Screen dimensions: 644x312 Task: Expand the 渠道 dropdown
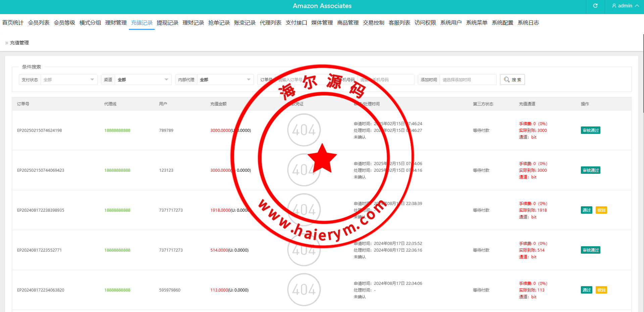[x=143, y=80]
